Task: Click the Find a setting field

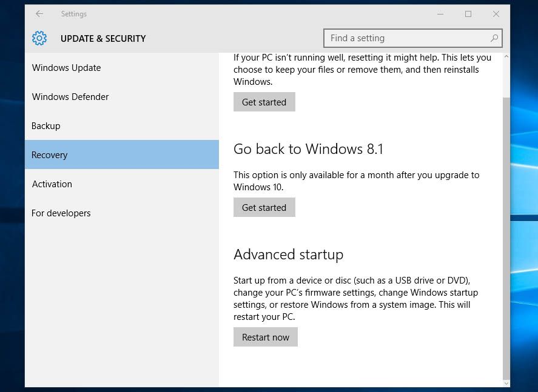Action: click(413, 38)
